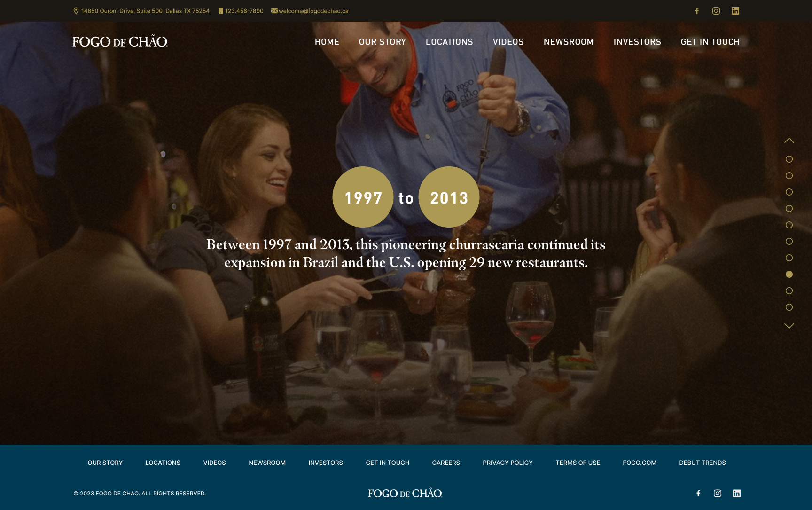Open LinkedIn icon in top header bar

pyautogui.click(x=735, y=11)
